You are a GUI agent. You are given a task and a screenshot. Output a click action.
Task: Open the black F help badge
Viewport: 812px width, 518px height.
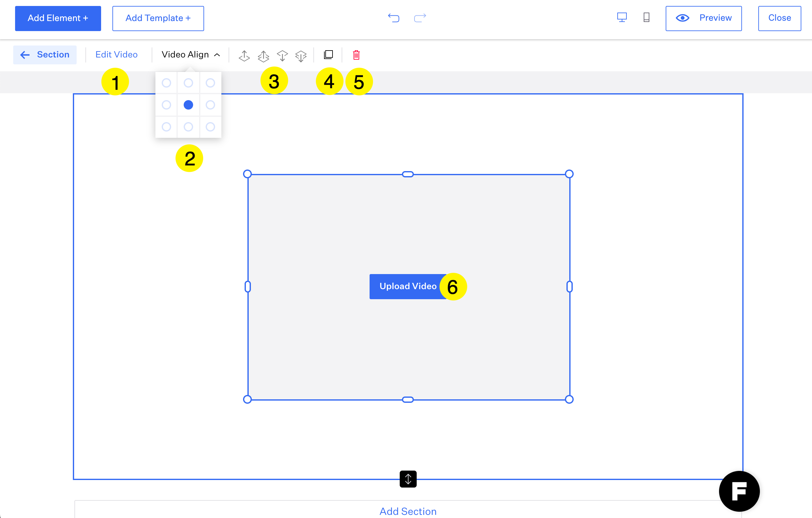739,491
